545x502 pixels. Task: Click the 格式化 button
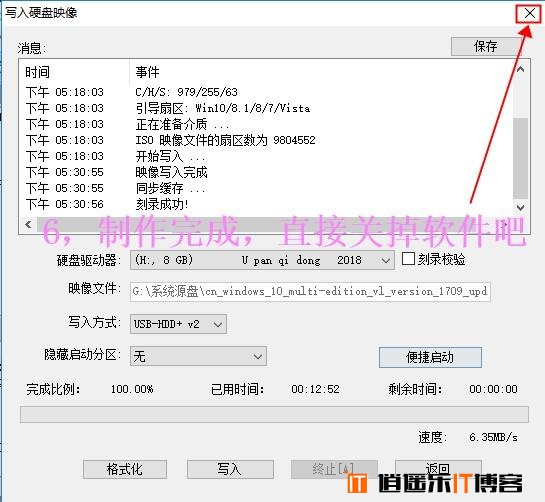125,469
